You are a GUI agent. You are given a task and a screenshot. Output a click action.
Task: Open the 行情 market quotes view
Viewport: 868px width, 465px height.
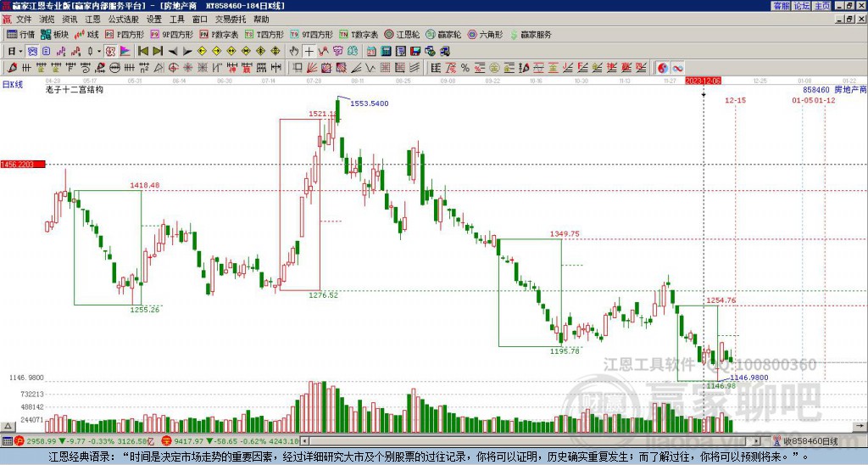pos(20,34)
